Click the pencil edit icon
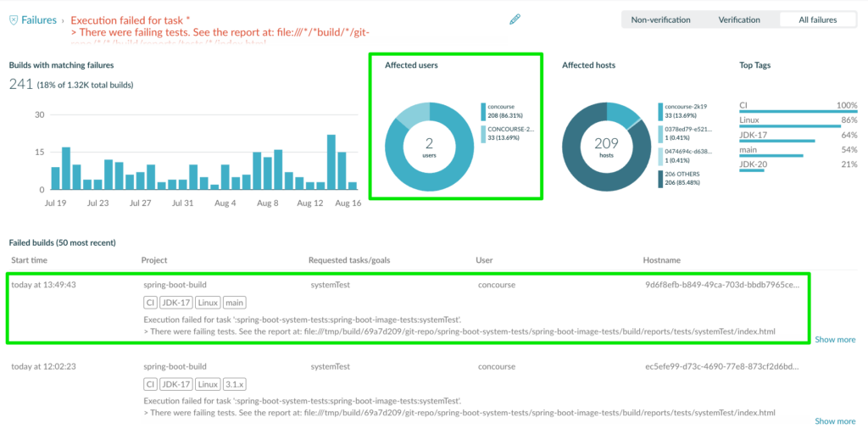Screen dimensions: 868x434 click(x=515, y=20)
